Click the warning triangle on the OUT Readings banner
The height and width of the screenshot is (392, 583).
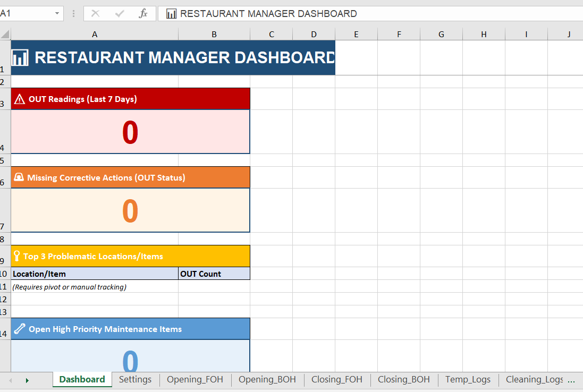(19, 99)
